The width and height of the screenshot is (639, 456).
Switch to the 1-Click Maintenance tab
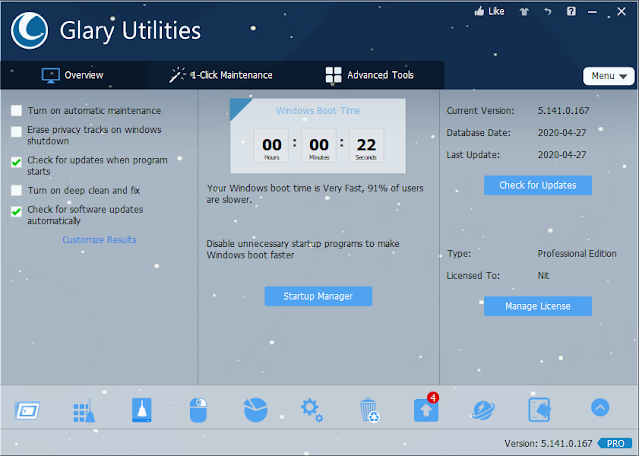click(x=221, y=75)
